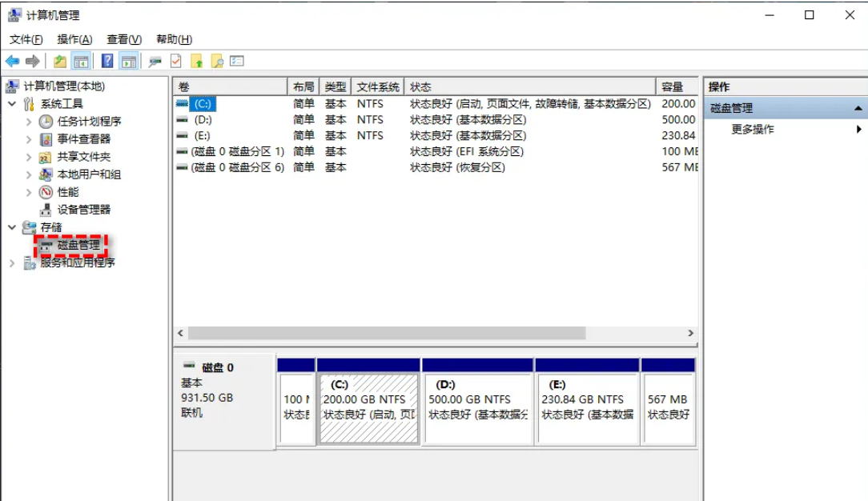Click the horizontal scrollbar thumb of volume list
Viewport: 868px width, 501px height.
pyautogui.click(x=387, y=333)
